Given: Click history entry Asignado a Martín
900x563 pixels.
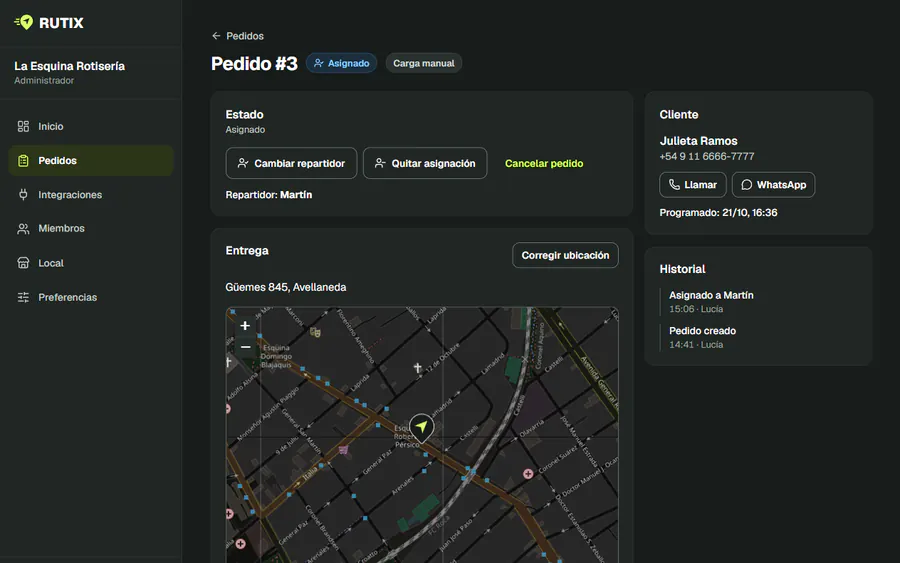Looking at the screenshot, I should coord(711,296).
